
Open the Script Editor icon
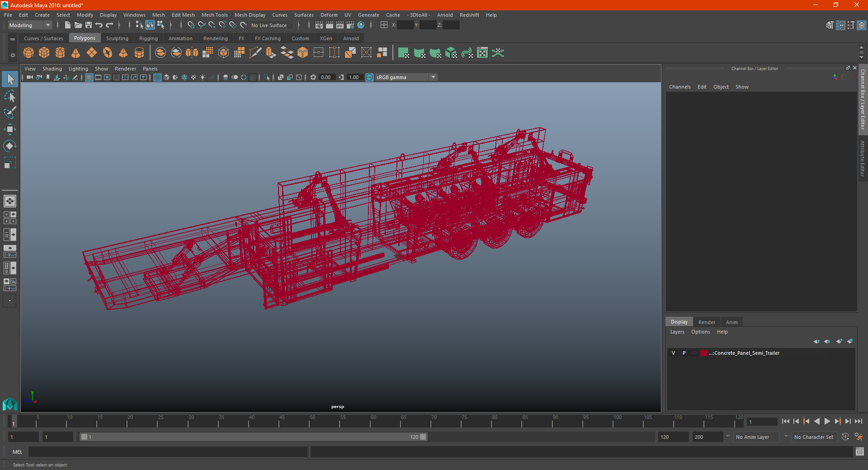pyautogui.click(x=860, y=451)
